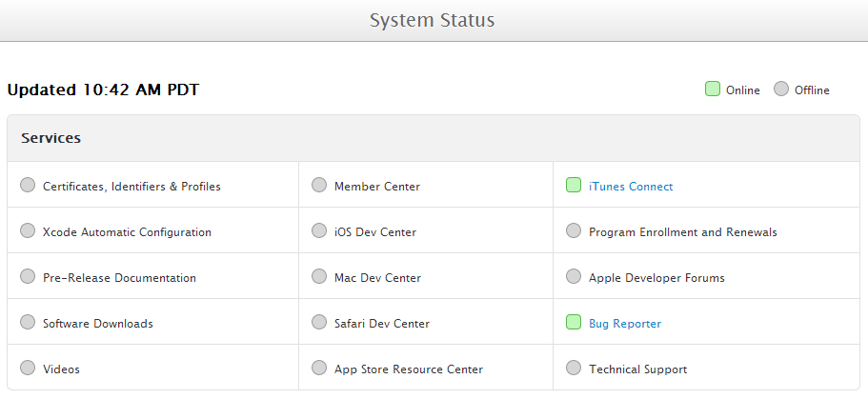Screen dimensions: 868x399
Task: Click the Apple Developer Forums status icon
Action: point(573,277)
